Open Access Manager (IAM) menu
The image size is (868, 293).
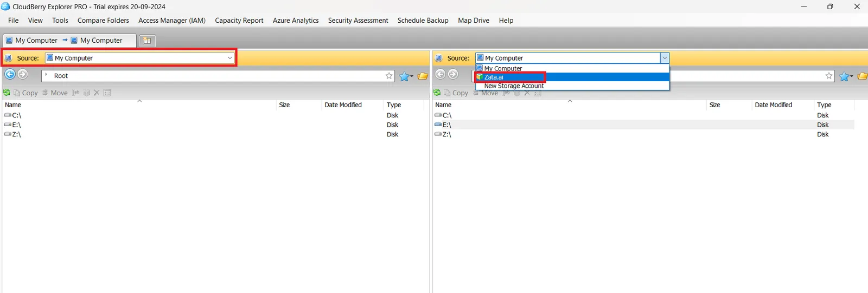pos(172,20)
